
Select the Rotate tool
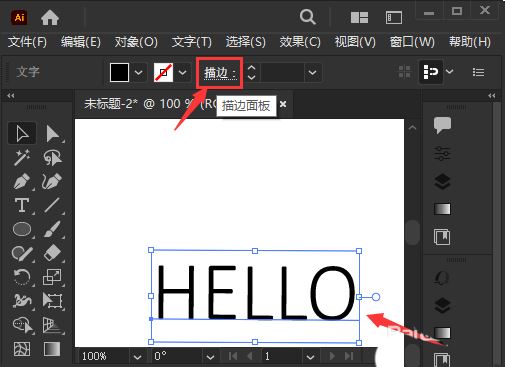(x=22, y=277)
